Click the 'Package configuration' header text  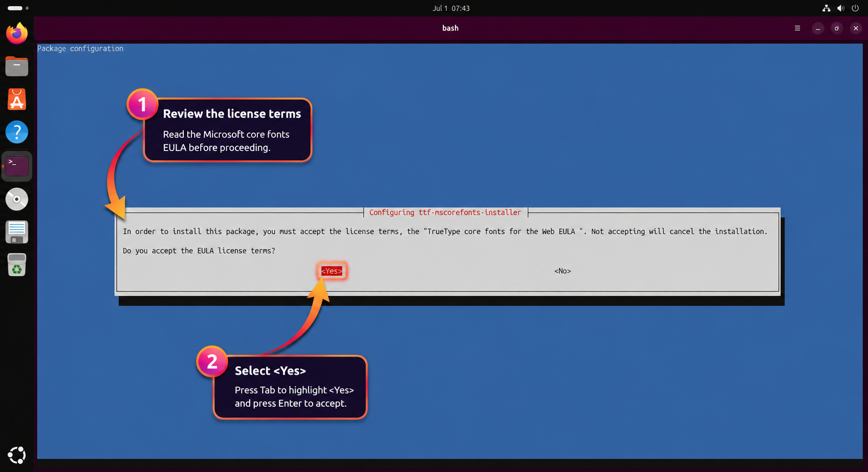pos(80,48)
